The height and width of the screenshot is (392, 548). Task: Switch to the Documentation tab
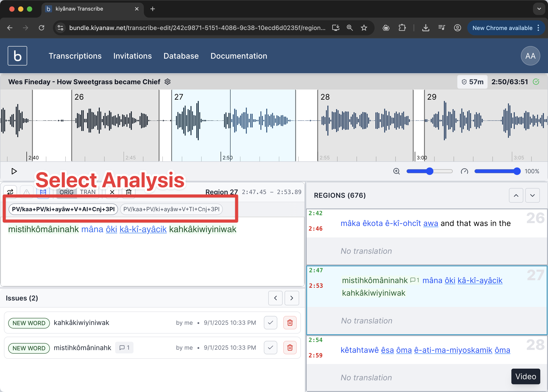(x=239, y=56)
